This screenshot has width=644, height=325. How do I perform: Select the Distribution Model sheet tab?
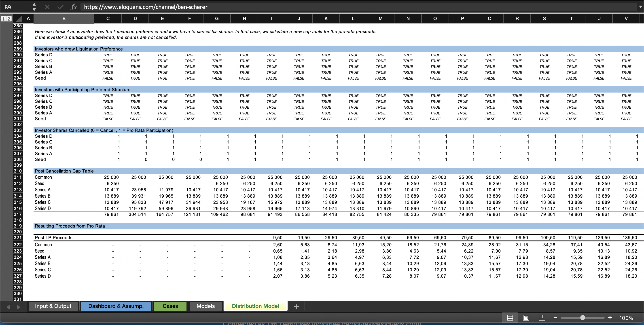pyautogui.click(x=256, y=306)
